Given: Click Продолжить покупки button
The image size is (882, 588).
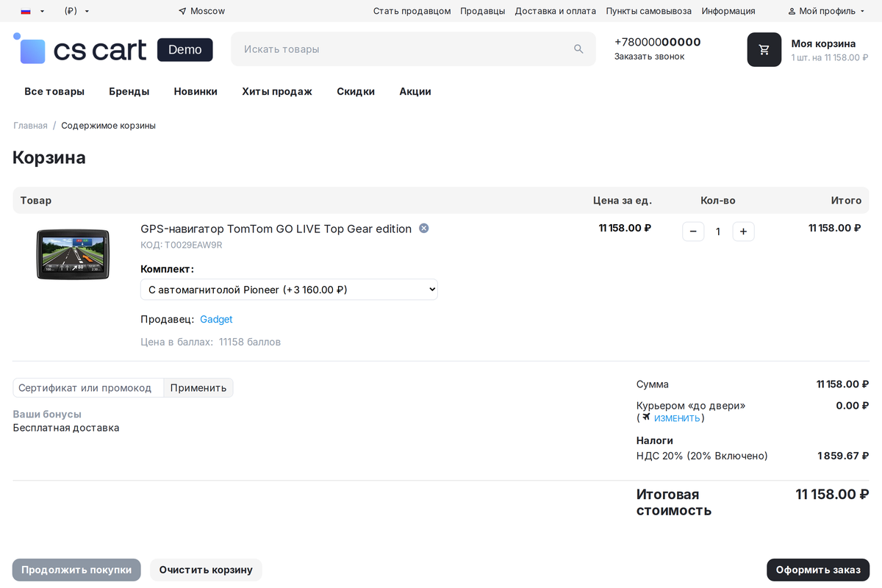Looking at the screenshot, I should (x=76, y=570).
